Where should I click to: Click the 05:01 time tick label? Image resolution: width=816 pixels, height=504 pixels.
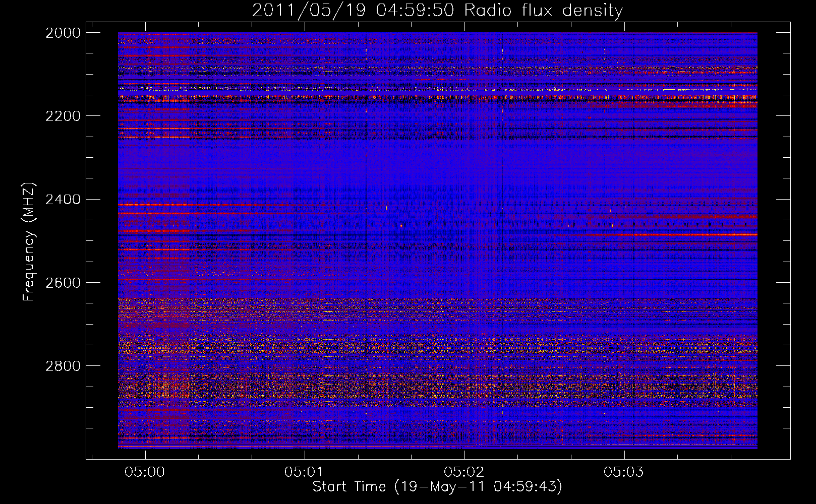[304, 472]
